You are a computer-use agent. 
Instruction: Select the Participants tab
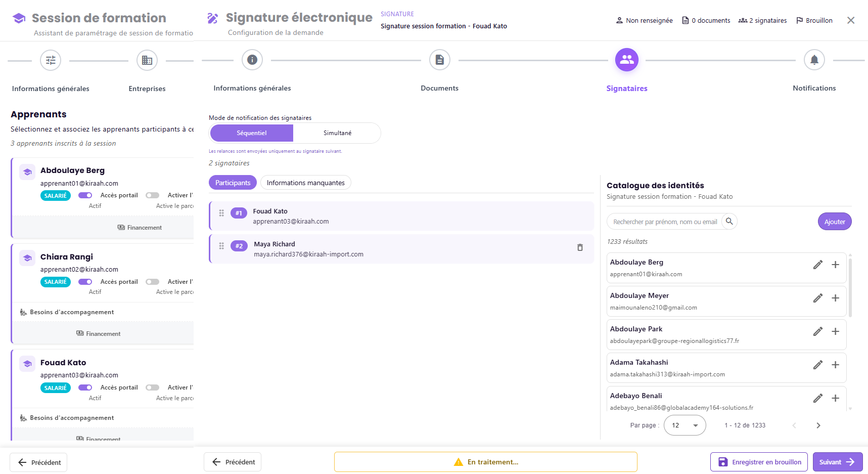pos(233,183)
